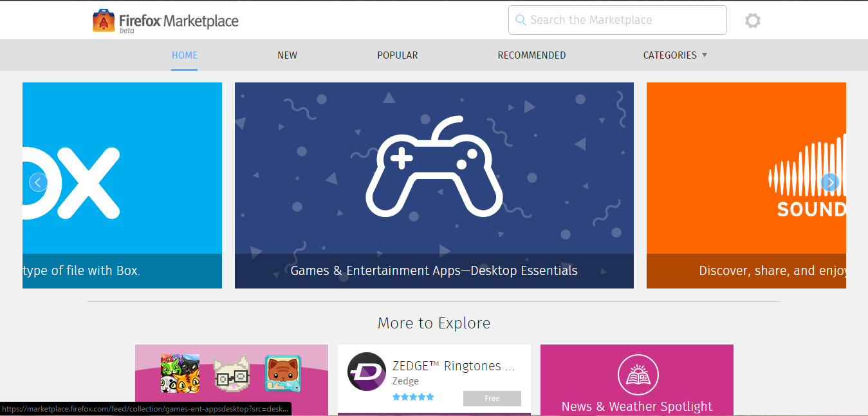Image resolution: width=868 pixels, height=416 pixels.
Task: Open the ZEDGE app icon
Action: point(367,372)
